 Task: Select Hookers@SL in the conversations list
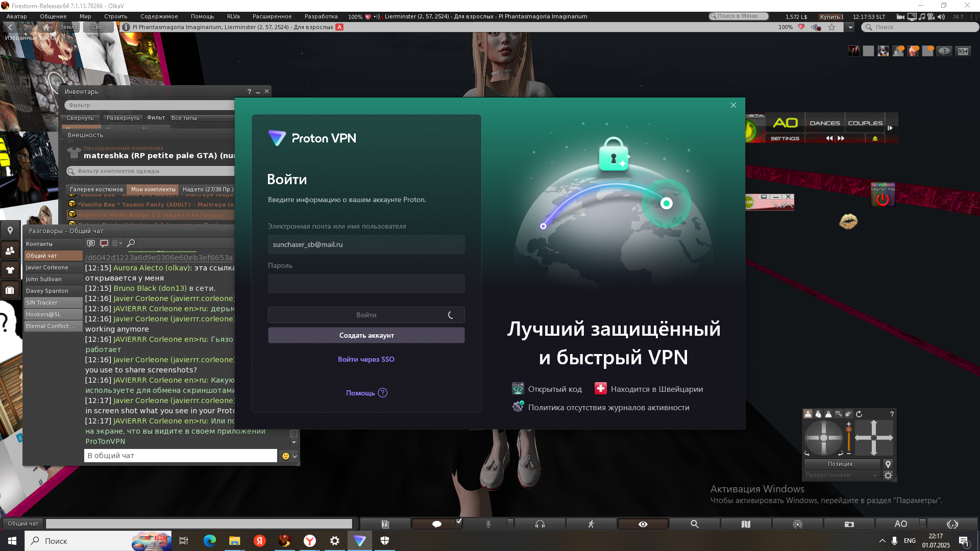(53, 314)
